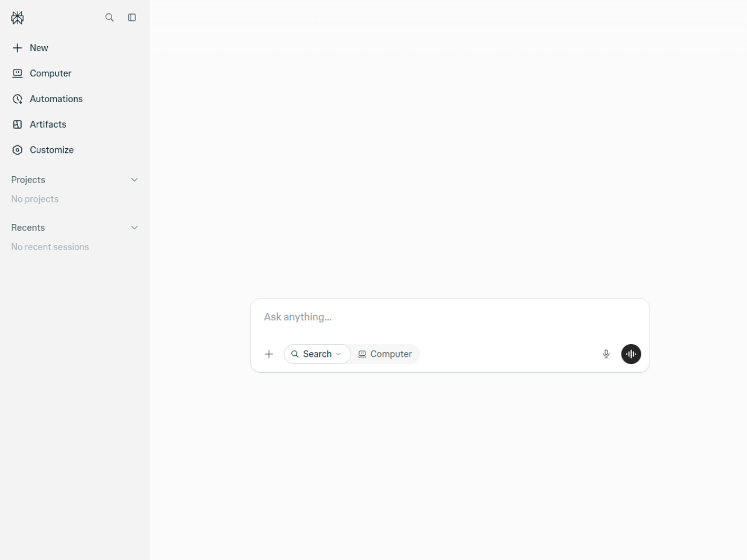Open Customize in sidebar
Viewport: 747px width, 560px height.
[x=75, y=150]
